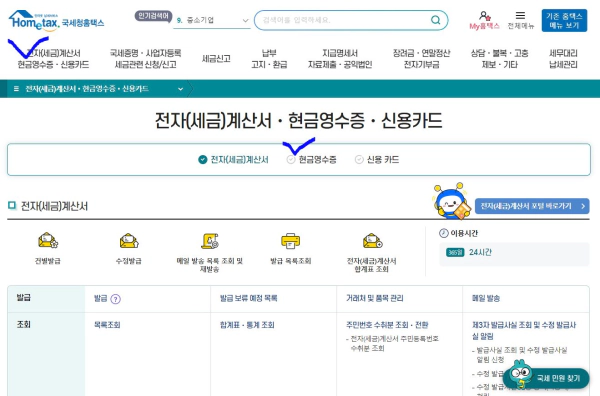Click 전자(세금)계산서 포털 바로가기 button
Viewport: 600px width, 396px height.
click(532, 206)
